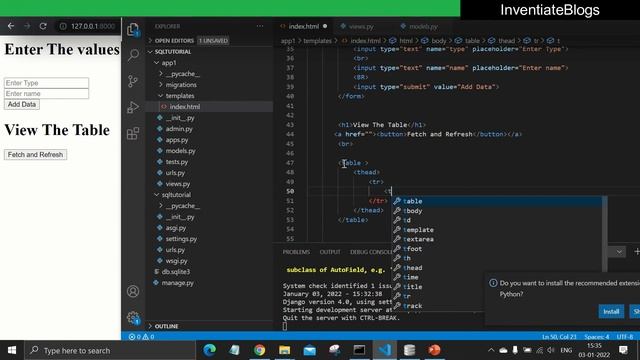Open Source Control view in activity bar
Screen dimensions: 640x360
coord(133,81)
